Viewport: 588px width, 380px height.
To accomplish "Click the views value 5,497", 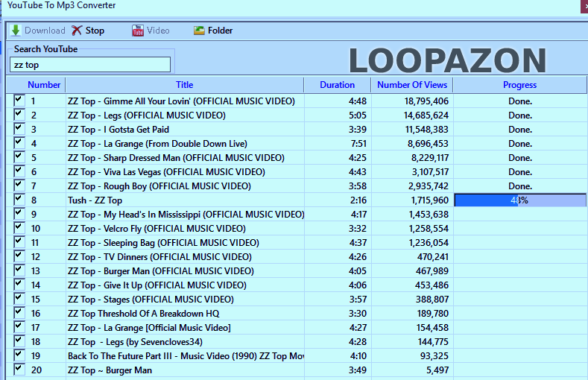I will tap(437, 370).
